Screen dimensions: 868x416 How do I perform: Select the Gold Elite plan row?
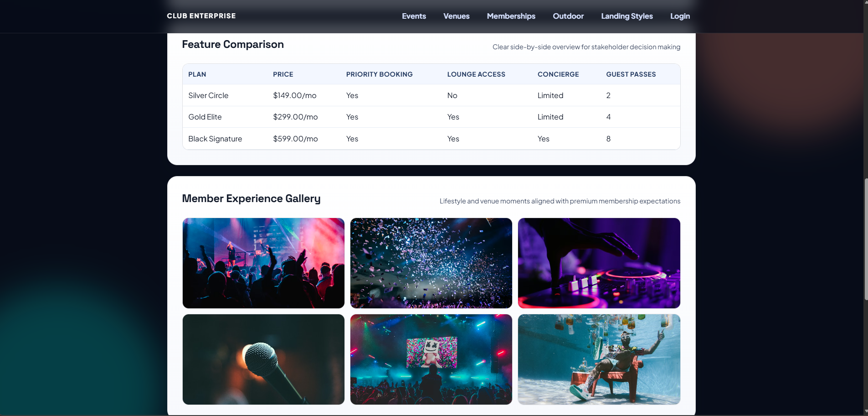tap(205, 117)
